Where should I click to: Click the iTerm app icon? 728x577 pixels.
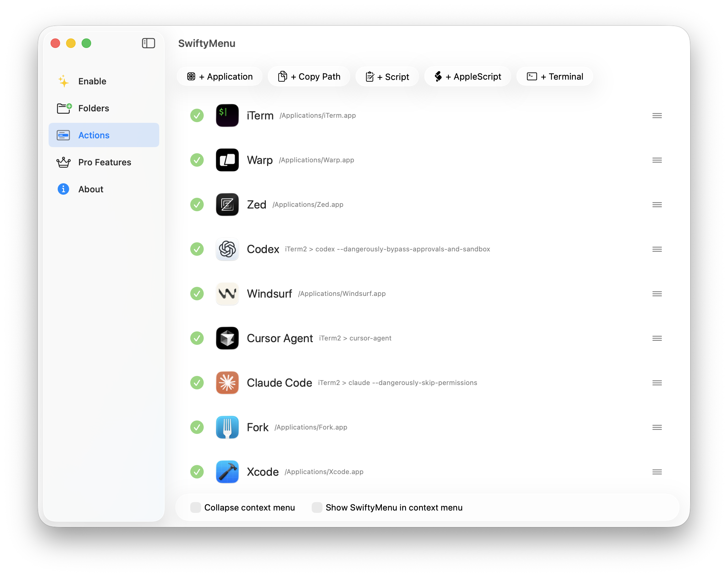pyautogui.click(x=227, y=115)
